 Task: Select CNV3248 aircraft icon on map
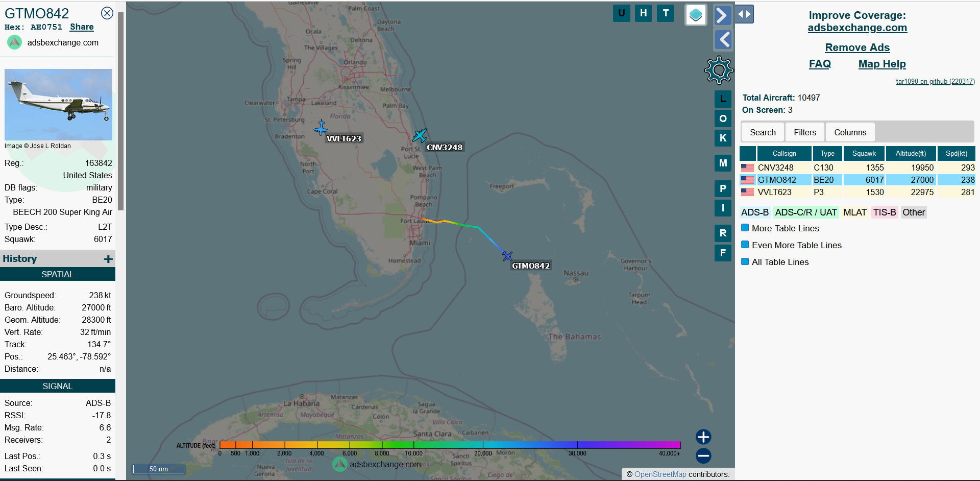point(420,135)
